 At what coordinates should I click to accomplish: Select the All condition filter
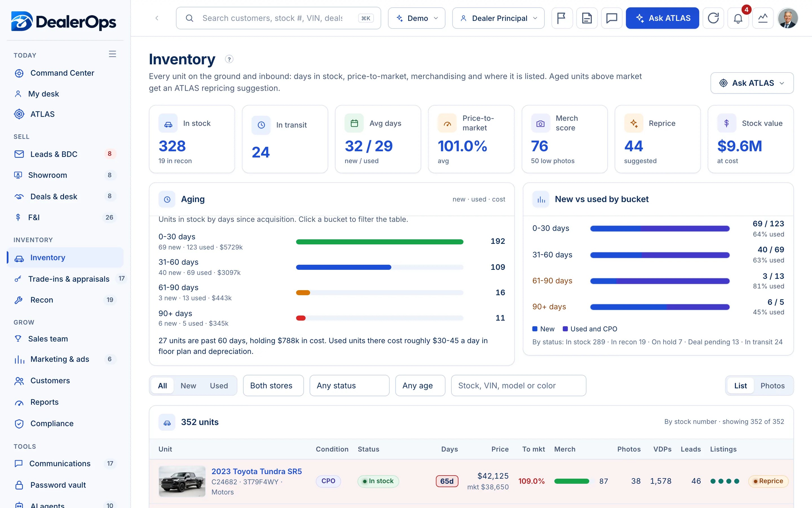pyautogui.click(x=162, y=386)
